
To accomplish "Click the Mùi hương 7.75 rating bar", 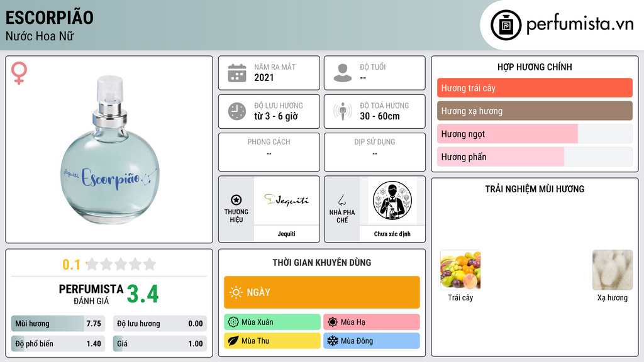I will tap(58, 324).
